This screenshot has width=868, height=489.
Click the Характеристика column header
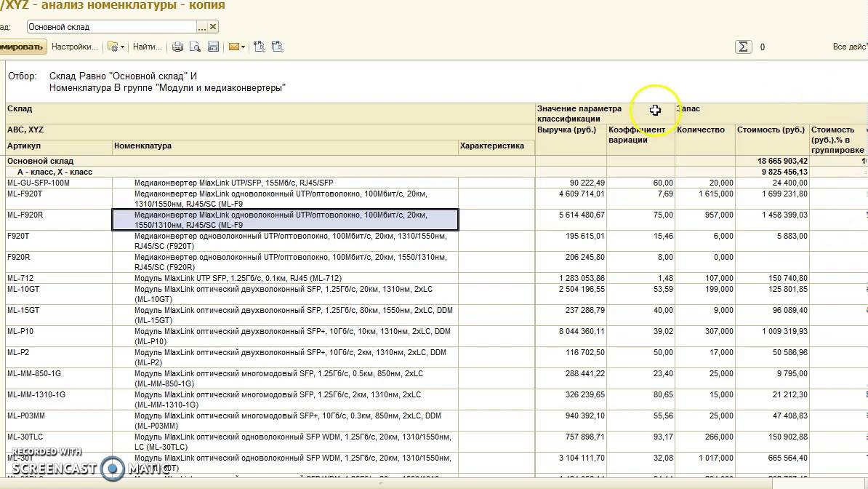tap(497, 147)
